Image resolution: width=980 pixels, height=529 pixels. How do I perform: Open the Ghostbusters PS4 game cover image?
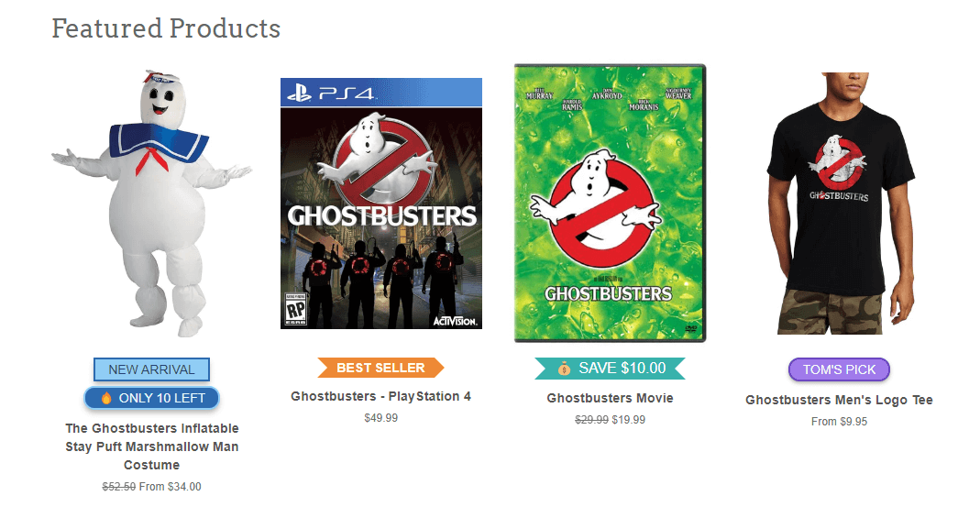point(381,204)
